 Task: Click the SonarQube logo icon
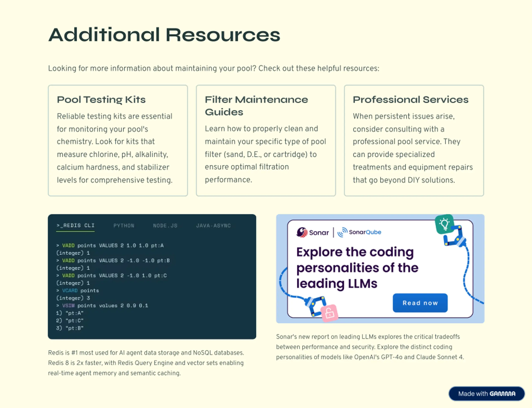click(342, 232)
